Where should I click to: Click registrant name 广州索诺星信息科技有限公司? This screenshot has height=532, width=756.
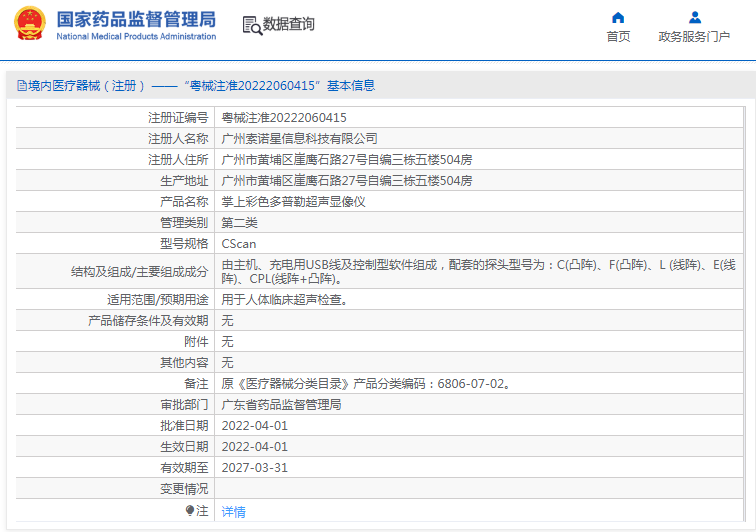point(299,139)
